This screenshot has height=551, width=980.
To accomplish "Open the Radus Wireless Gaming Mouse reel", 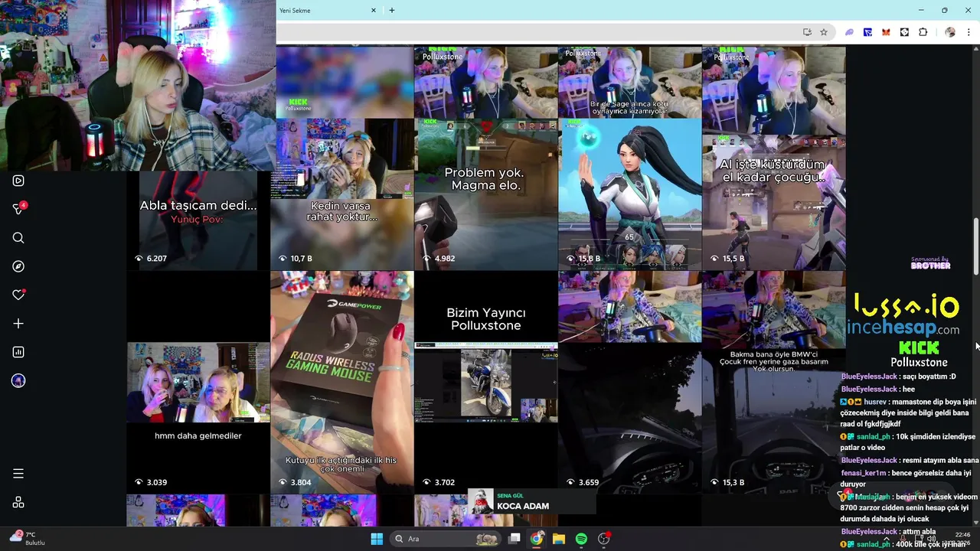I will pyautogui.click(x=342, y=383).
